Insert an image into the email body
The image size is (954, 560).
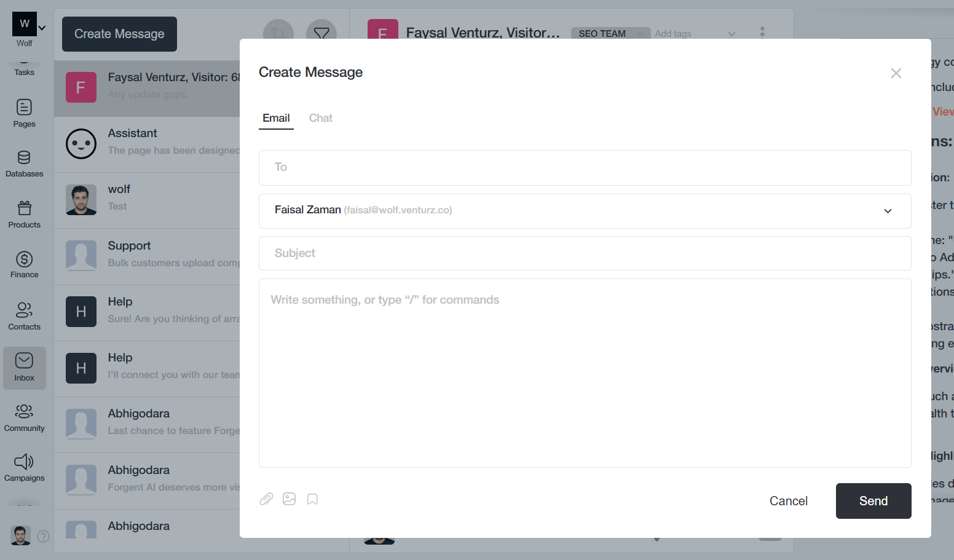pyautogui.click(x=289, y=499)
